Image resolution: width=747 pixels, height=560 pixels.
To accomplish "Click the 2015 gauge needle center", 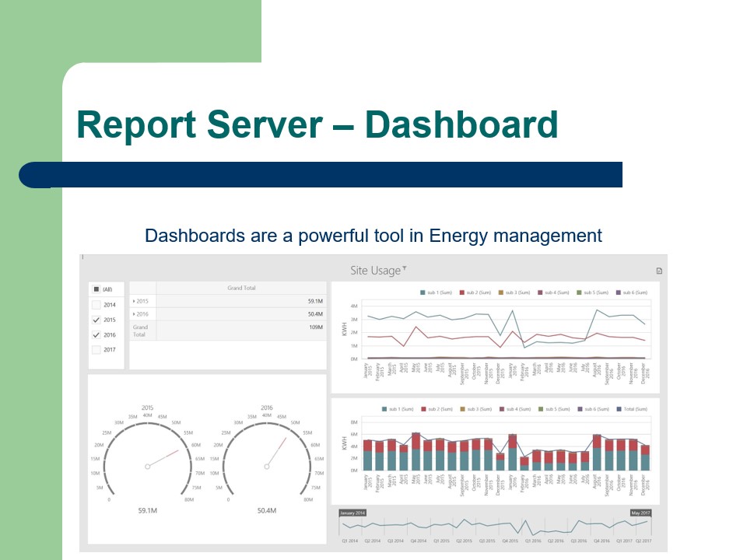I will point(147,467).
